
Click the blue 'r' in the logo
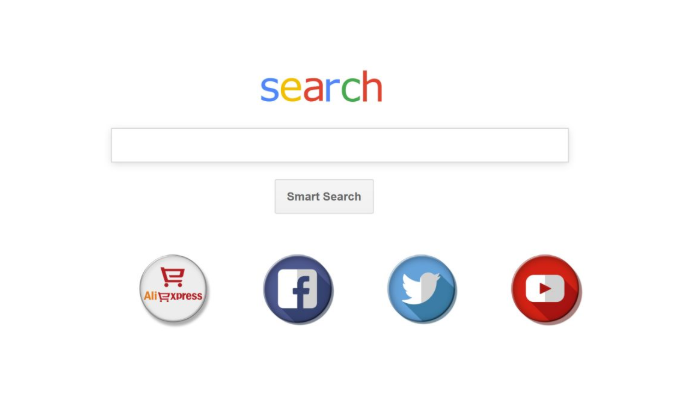point(332,89)
